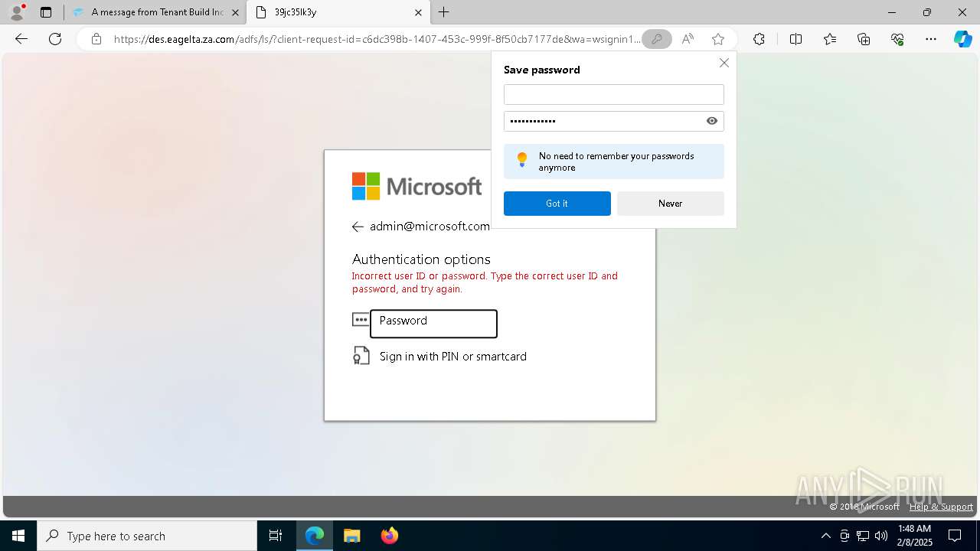Click the certificate smartcard icon
The image size is (980, 551).
[x=361, y=355]
